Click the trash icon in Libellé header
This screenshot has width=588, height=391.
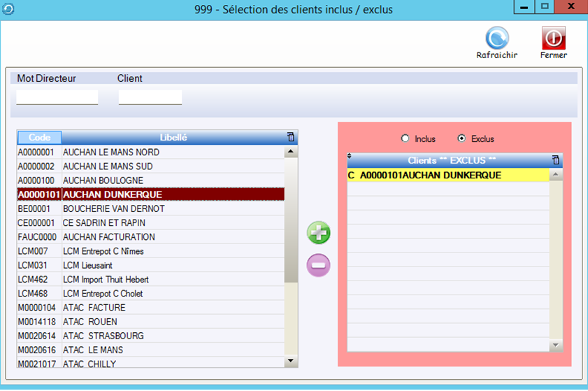(291, 138)
